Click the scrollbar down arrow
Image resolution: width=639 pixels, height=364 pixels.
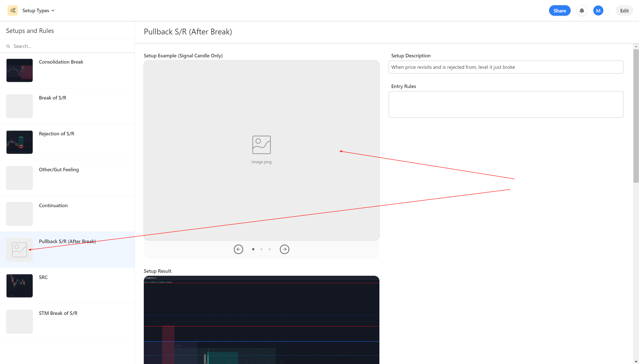636,362
